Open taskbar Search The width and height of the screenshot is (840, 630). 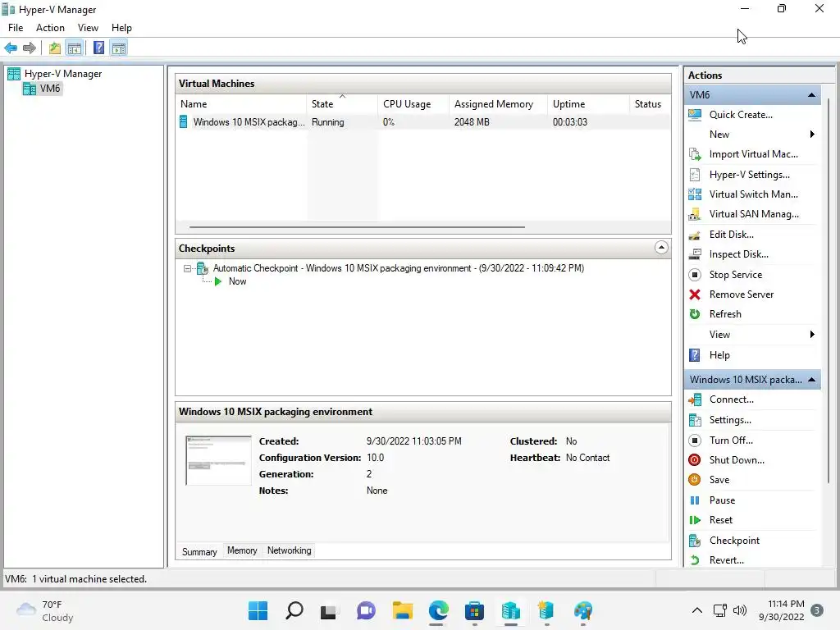[294, 610]
